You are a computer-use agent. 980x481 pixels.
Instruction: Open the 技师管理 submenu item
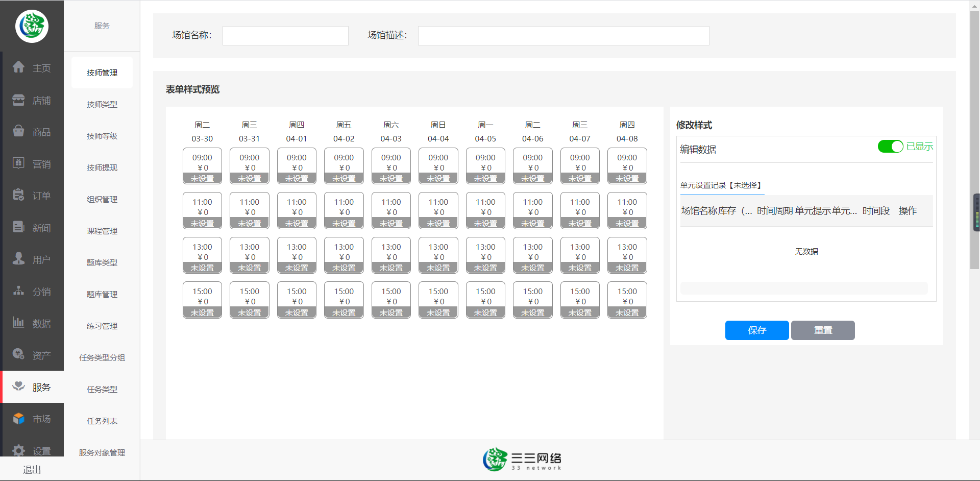pos(102,73)
